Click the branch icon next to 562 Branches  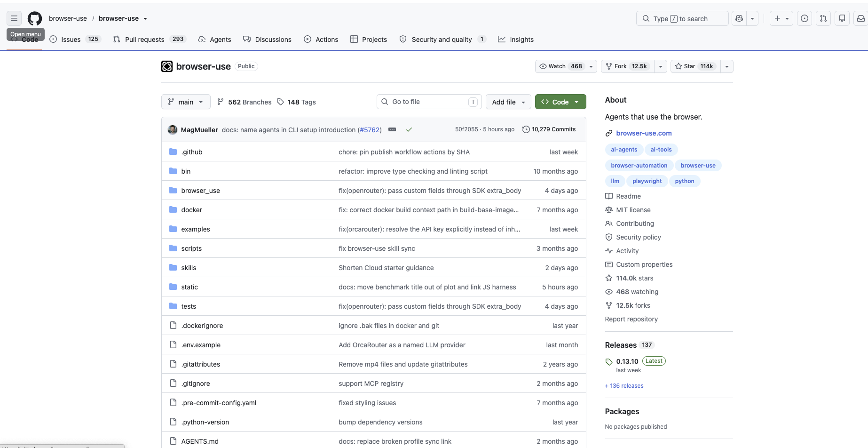coord(221,102)
